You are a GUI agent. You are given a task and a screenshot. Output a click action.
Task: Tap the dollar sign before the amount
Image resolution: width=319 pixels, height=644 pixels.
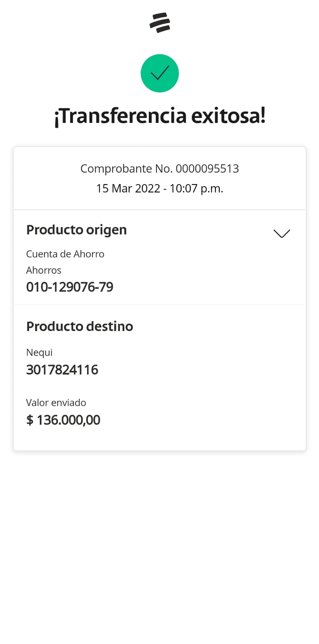click(x=30, y=420)
